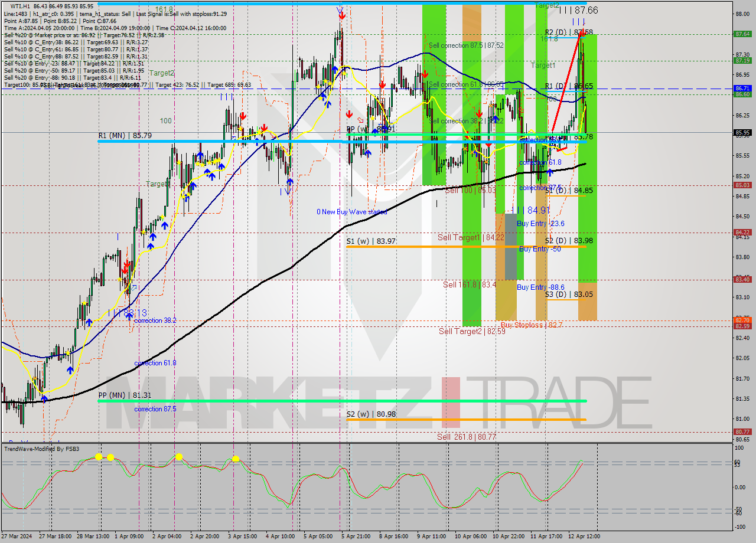
Task: Click the Sell correction 87.5 | 87.52 label
Action: click(x=466, y=45)
